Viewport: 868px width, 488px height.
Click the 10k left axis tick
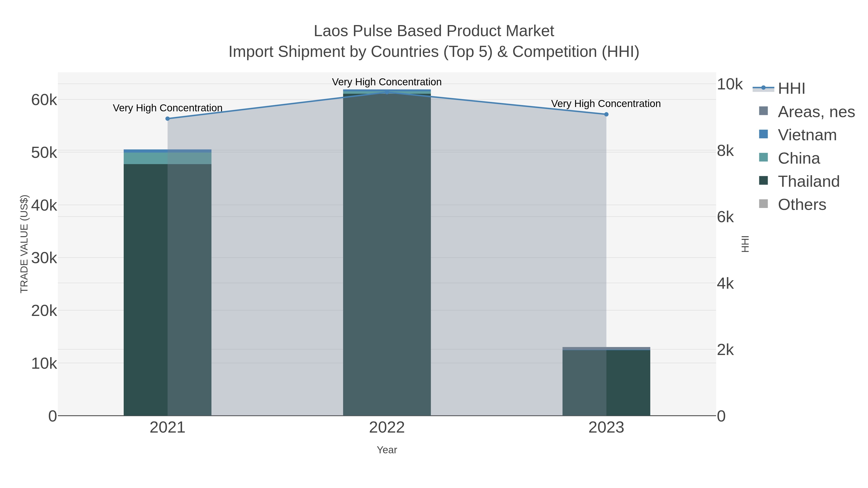[x=44, y=364]
